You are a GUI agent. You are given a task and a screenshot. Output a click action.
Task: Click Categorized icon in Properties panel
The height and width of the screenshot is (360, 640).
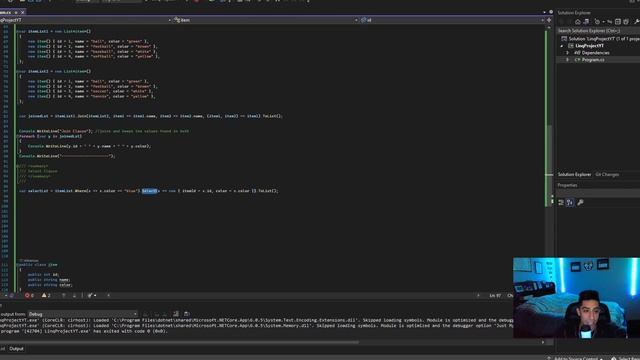(561, 202)
